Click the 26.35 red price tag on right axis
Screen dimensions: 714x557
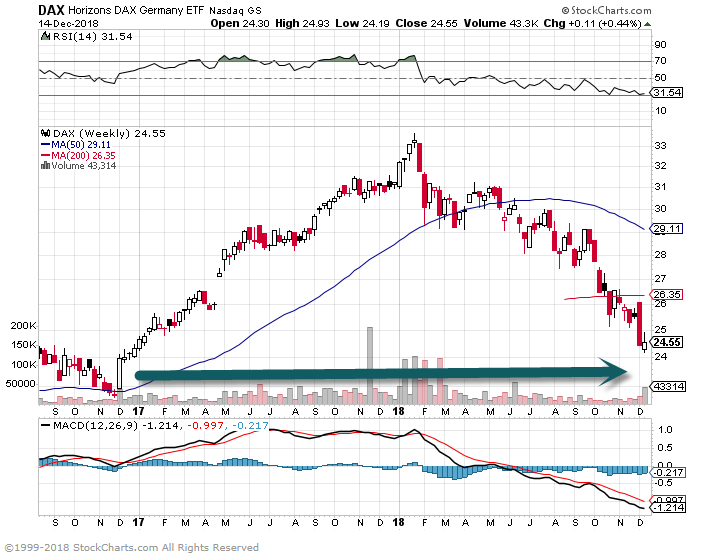667,295
